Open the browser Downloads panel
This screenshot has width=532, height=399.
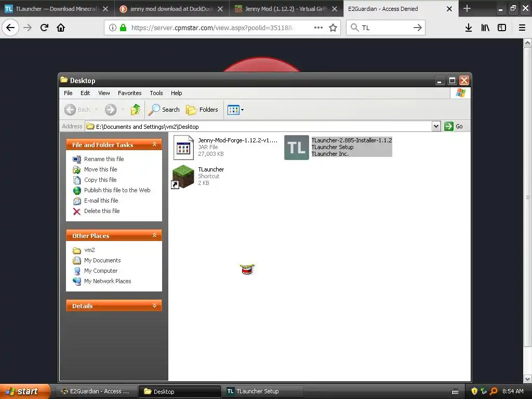coord(469,28)
